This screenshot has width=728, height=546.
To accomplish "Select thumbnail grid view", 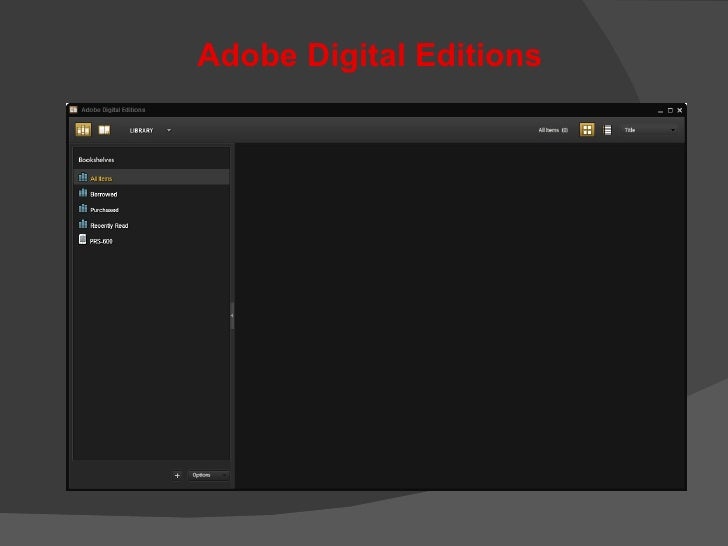I will pyautogui.click(x=587, y=130).
